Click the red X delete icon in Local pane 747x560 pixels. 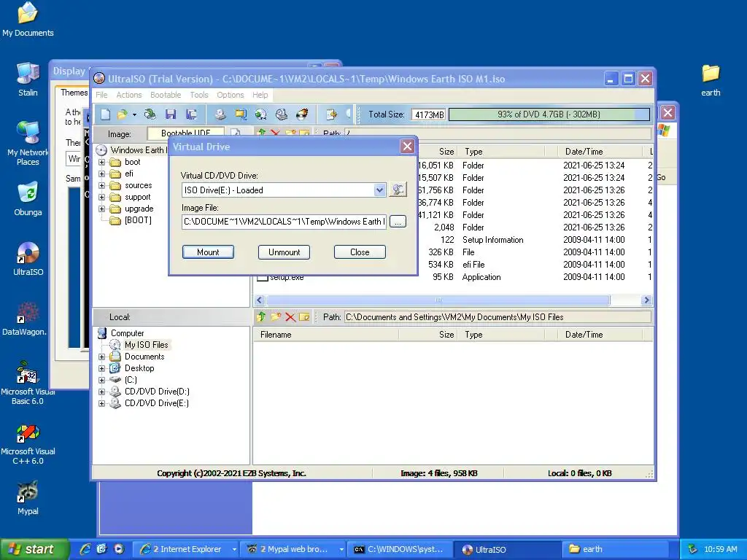click(x=290, y=317)
